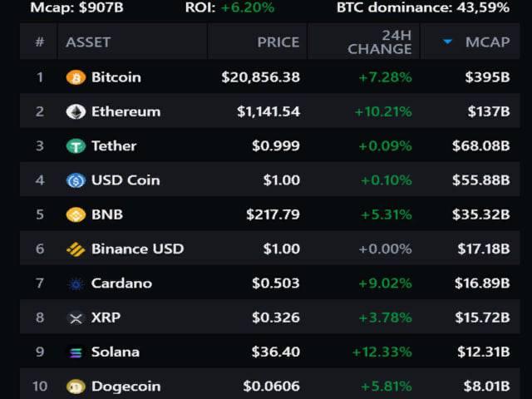This screenshot has height=399, width=532.
Task: Click the Binance USD logo icon
Action: 76,249
